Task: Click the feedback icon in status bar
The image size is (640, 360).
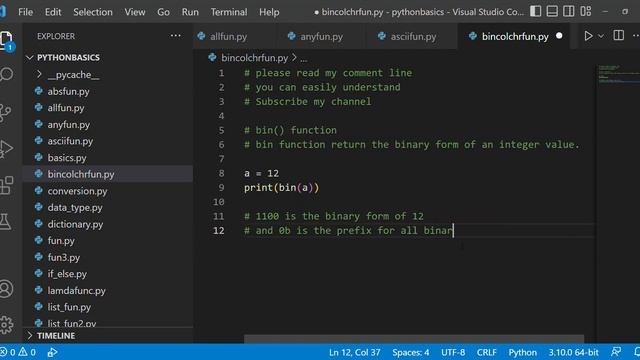Action: point(616,352)
